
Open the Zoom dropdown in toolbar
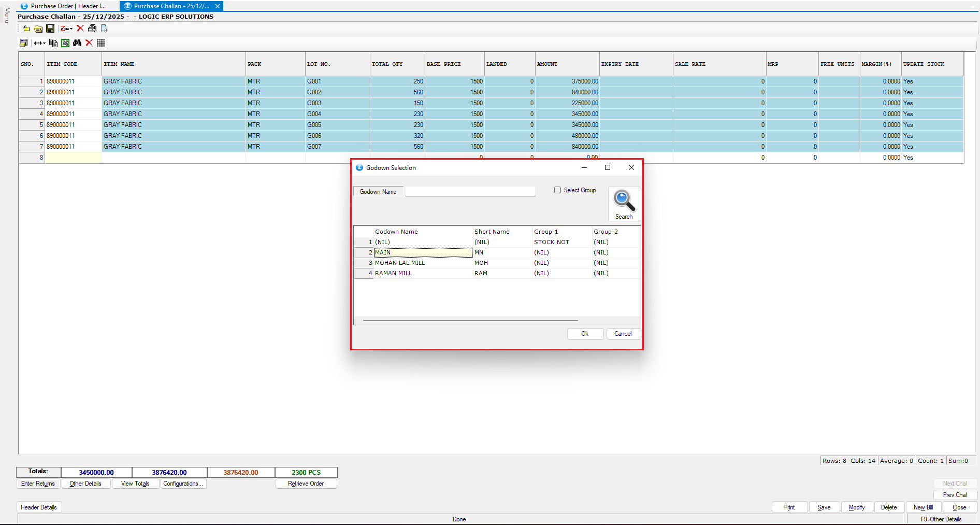coord(66,29)
